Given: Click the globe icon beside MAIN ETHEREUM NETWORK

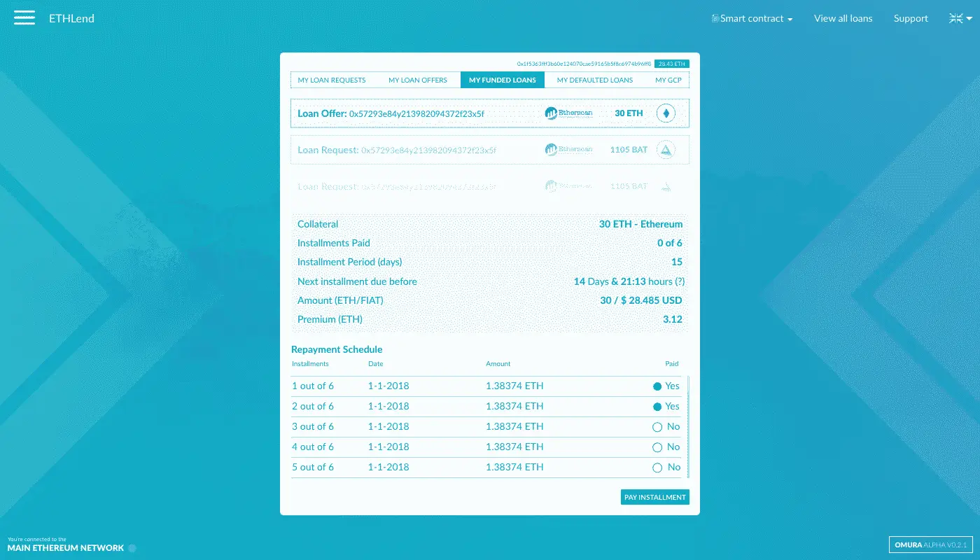Looking at the screenshot, I should [x=130, y=548].
